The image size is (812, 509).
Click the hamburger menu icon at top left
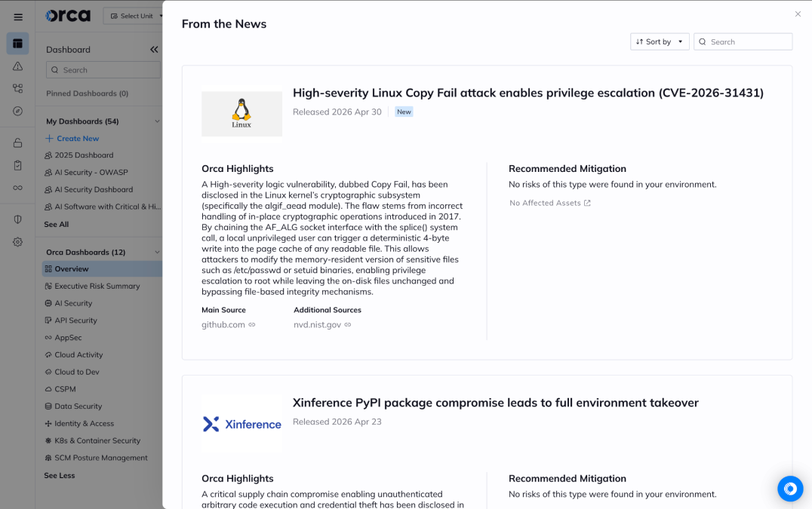click(x=17, y=17)
